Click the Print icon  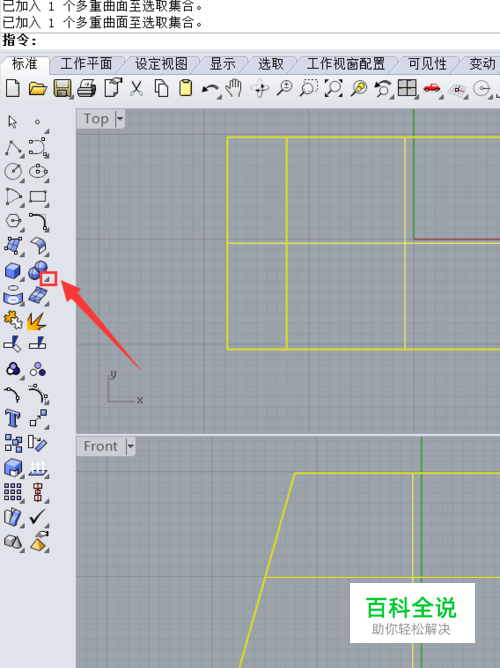click(87, 88)
